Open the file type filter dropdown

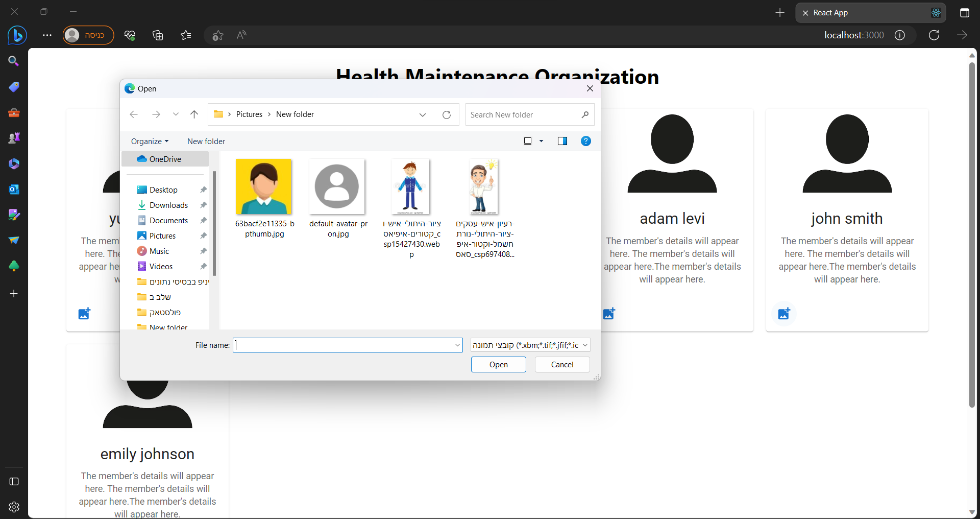(530, 345)
